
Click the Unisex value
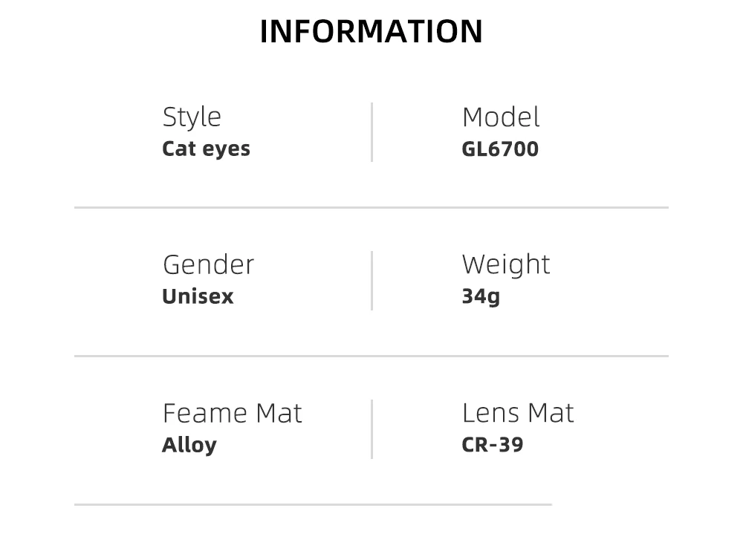[198, 296]
